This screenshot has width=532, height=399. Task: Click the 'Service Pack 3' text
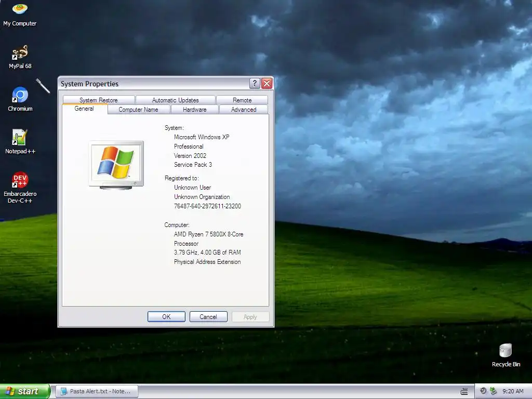tap(193, 165)
